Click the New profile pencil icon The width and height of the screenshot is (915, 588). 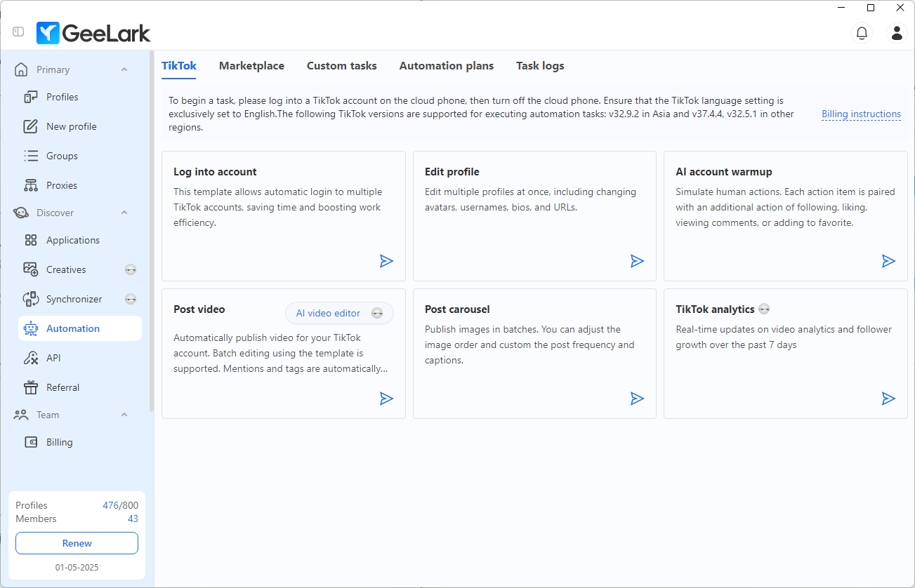tap(31, 126)
